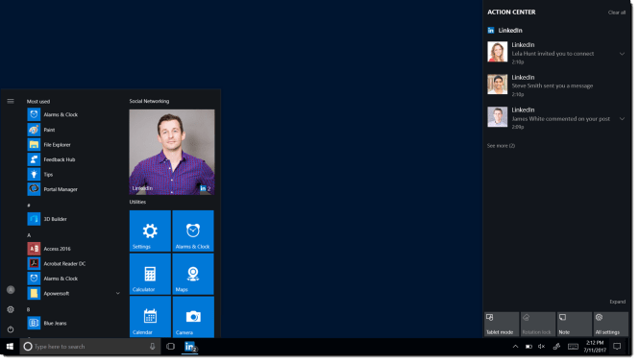
Task: Open LinkedIn app on the taskbar
Action: (190, 348)
